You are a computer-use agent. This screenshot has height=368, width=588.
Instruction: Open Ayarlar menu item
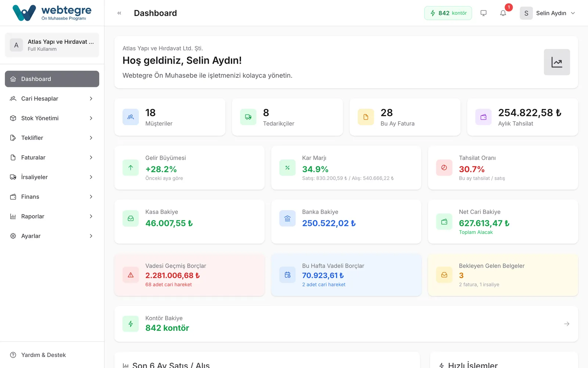52,236
